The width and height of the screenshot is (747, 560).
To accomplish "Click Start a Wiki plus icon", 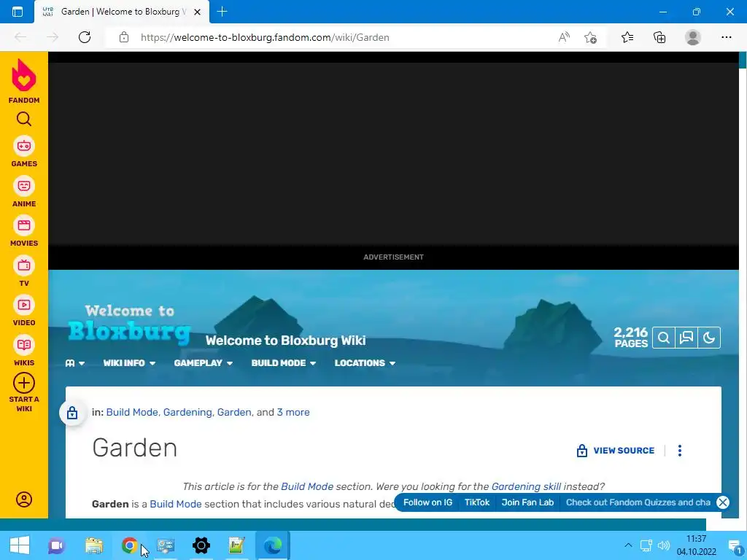I will point(24,383).
